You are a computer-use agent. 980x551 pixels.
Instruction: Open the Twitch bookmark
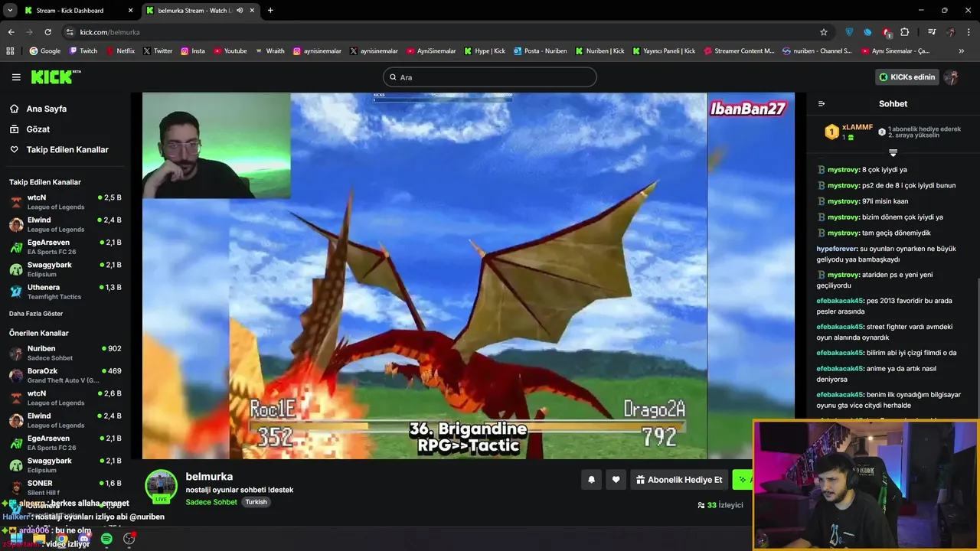[x=83, y=51]
